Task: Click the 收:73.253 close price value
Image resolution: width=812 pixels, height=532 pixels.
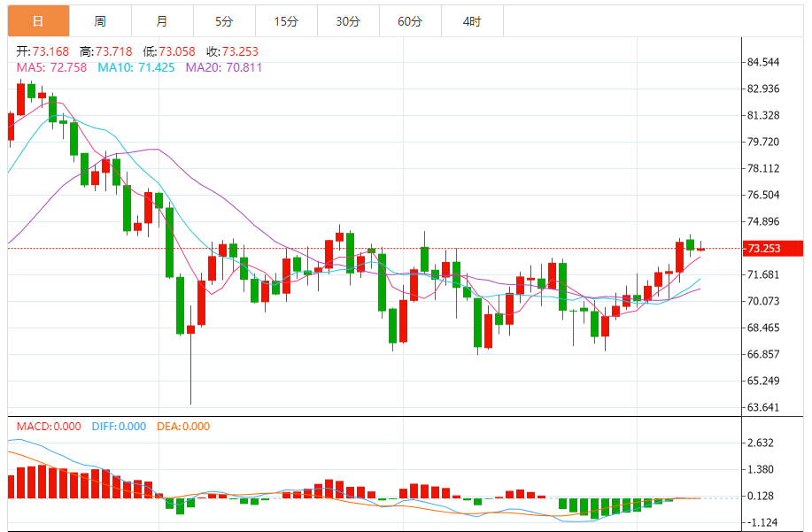Action: (233, 51)
